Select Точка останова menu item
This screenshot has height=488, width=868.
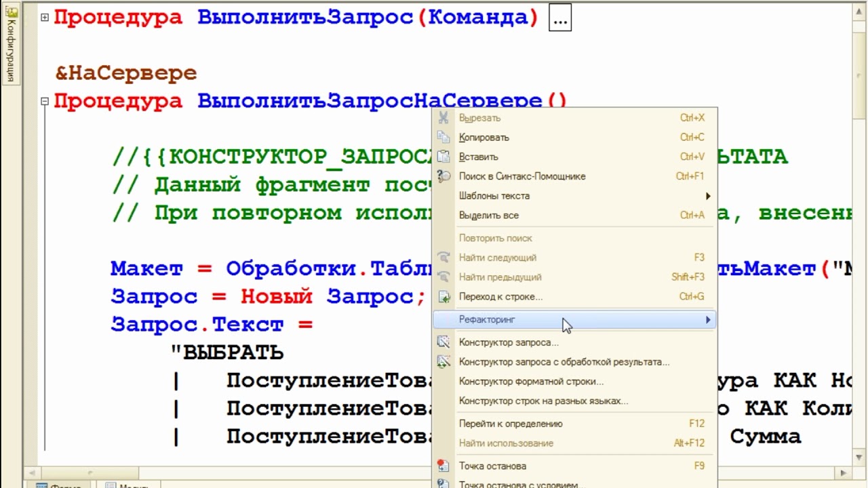pos(574,466)
